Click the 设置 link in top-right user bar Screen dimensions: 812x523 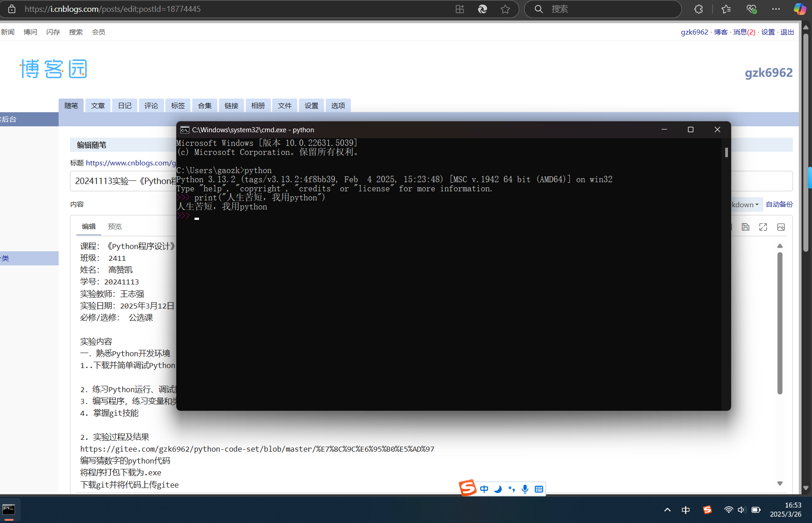coord(768,32)
